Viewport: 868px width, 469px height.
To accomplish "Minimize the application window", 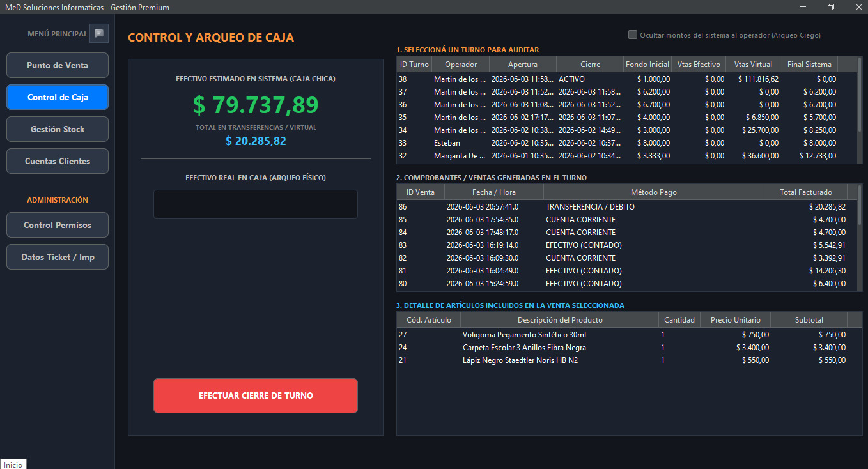I will pos(802,7).
